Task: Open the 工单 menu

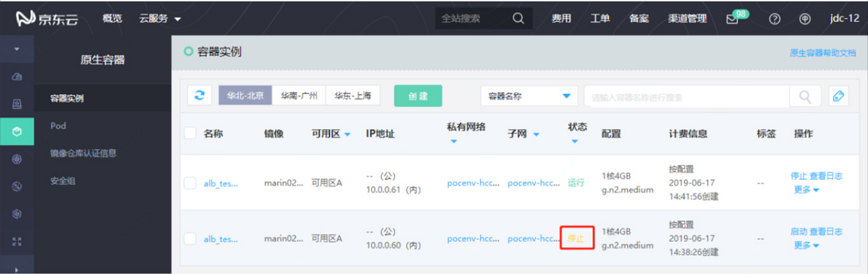Action: [x=600, y=18]
